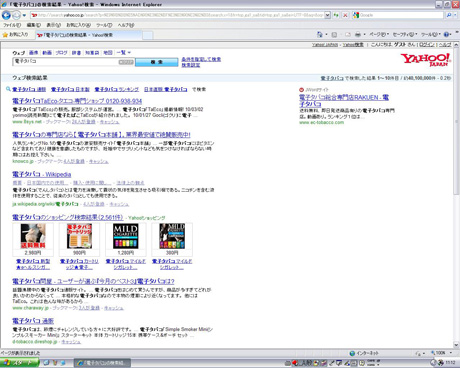Click the Yahoo! JAPAN logo
The width and height of the screenshot is (460, 368).
[x=425, y=60]
